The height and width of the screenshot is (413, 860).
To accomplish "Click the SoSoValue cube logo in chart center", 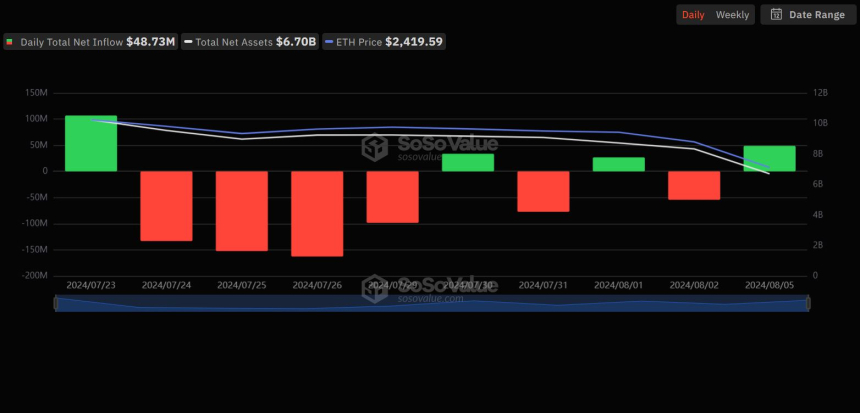I will pos(375,149).
